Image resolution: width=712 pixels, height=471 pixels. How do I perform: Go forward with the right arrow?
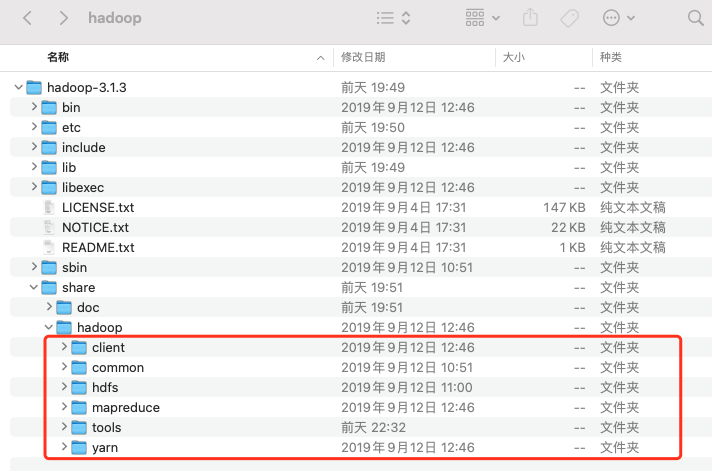point(64,18)
